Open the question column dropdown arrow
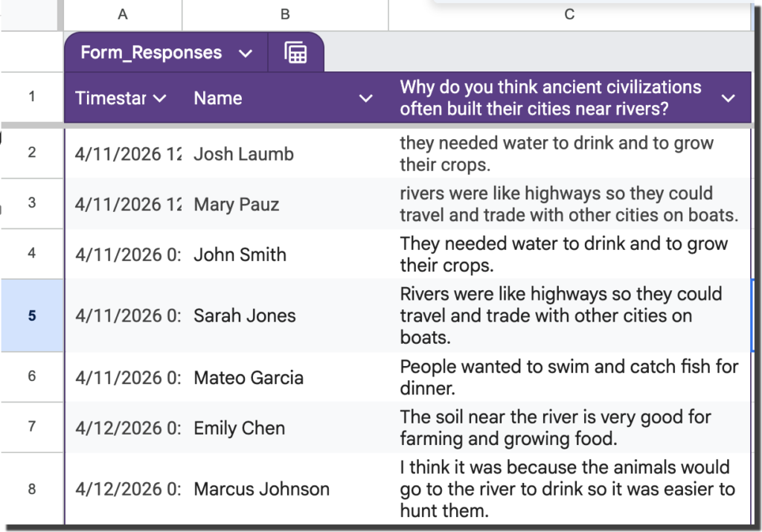The height and width of the screenshot is (532, 762). (x=728, y=98)
